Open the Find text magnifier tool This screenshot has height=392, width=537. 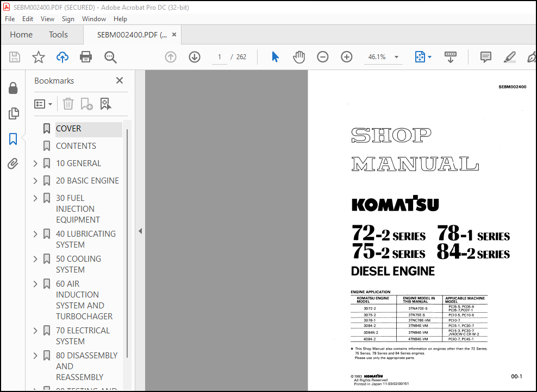coord(110,57)
